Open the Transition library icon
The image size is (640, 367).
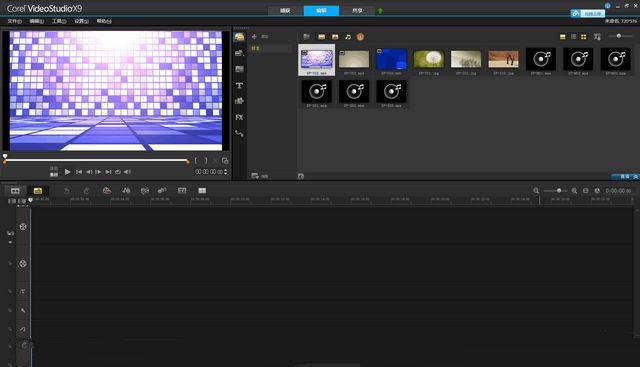(239, 69)
